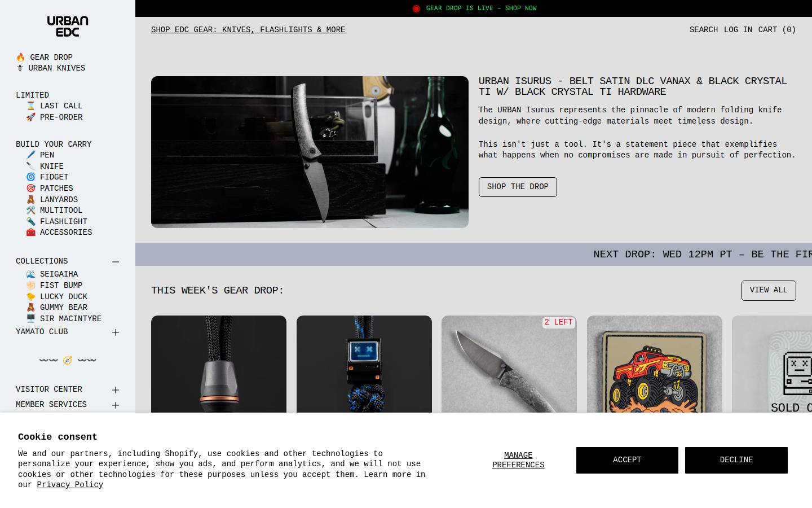The image size is (812, 508).
Task: Click the rocket icon beside Pre-Order
Action: (30, 117)
